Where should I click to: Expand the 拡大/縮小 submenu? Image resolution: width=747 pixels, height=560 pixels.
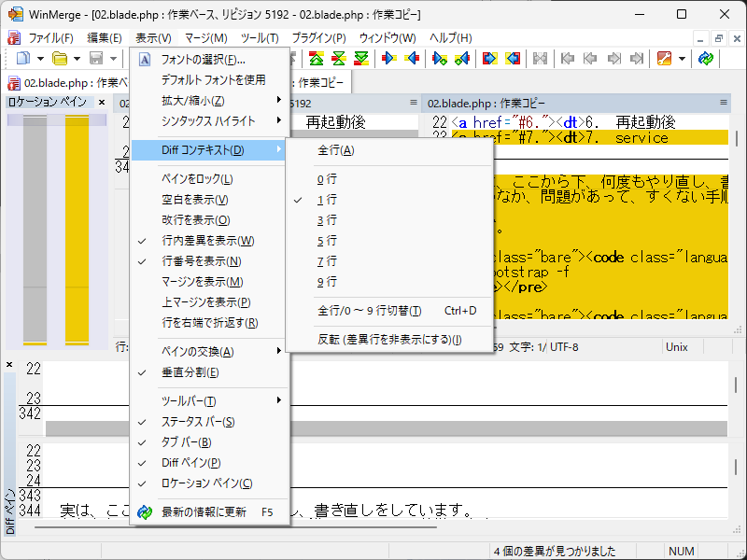209,101
